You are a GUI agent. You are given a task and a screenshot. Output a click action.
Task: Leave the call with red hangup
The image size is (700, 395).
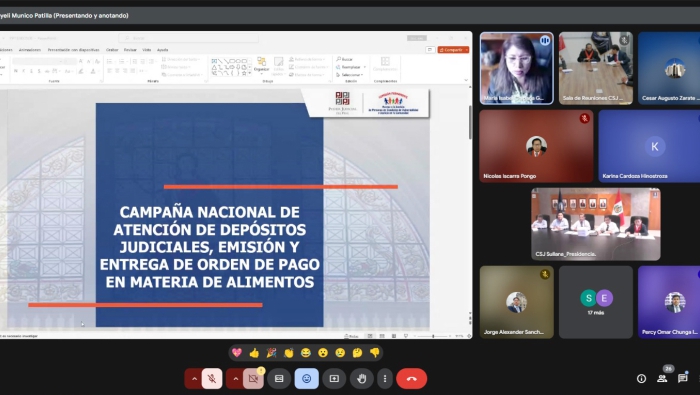(412, 378)
